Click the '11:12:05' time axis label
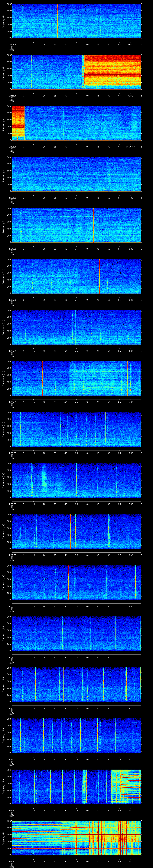 (12, 810)
